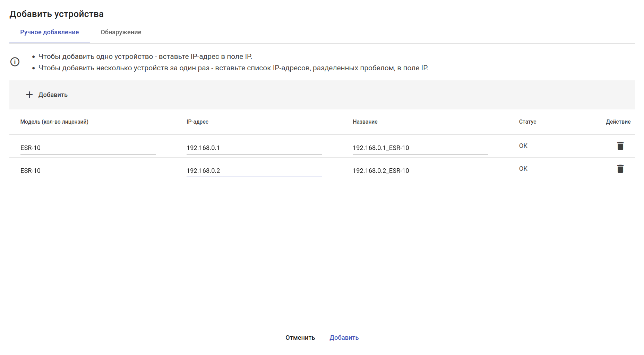
Task: Edit name field 192.168.0.2_ESR-10
Action: tap(420, 171)
